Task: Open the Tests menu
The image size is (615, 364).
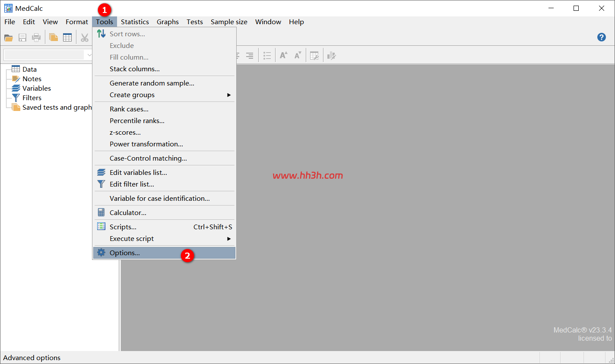Action: (x=195, y=22)
